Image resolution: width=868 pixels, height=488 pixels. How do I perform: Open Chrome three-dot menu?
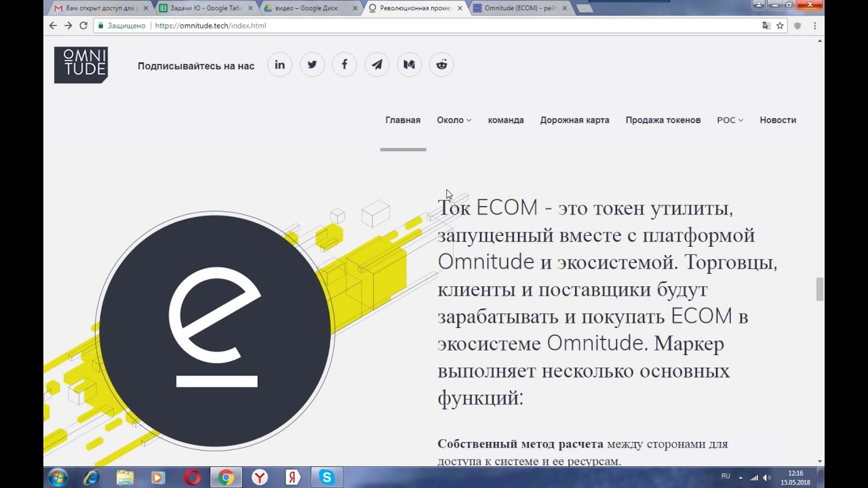point(814,26)
